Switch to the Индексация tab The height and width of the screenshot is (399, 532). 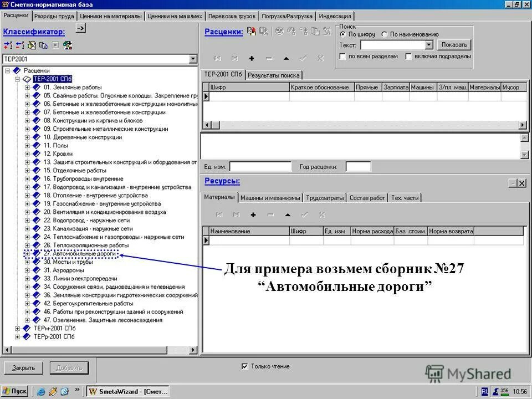click(335, 16)
